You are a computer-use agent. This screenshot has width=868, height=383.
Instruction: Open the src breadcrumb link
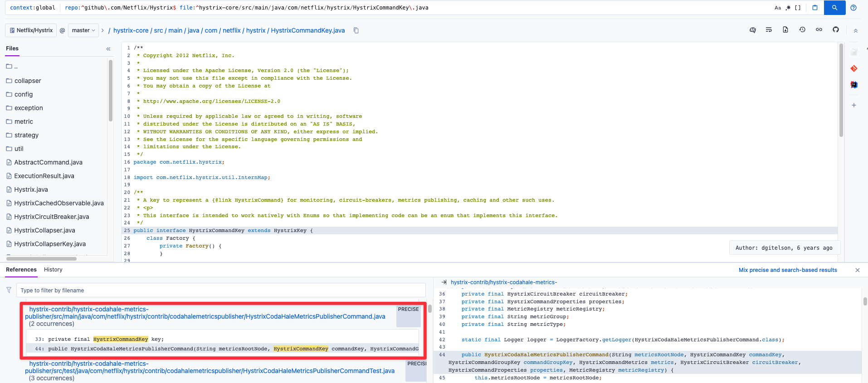coord(158,30)
